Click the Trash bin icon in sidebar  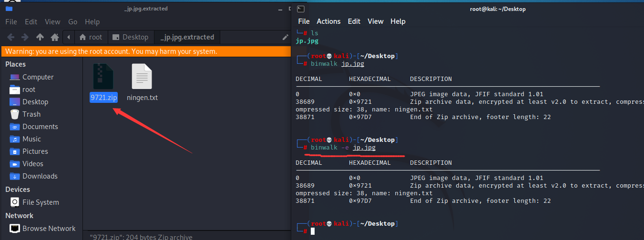[15, 114]
